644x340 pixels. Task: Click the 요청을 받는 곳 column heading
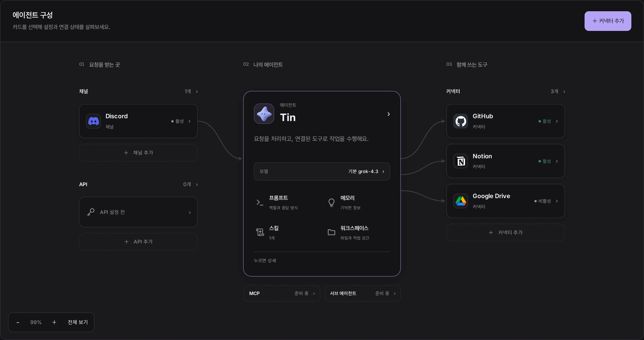coord(105,65)
